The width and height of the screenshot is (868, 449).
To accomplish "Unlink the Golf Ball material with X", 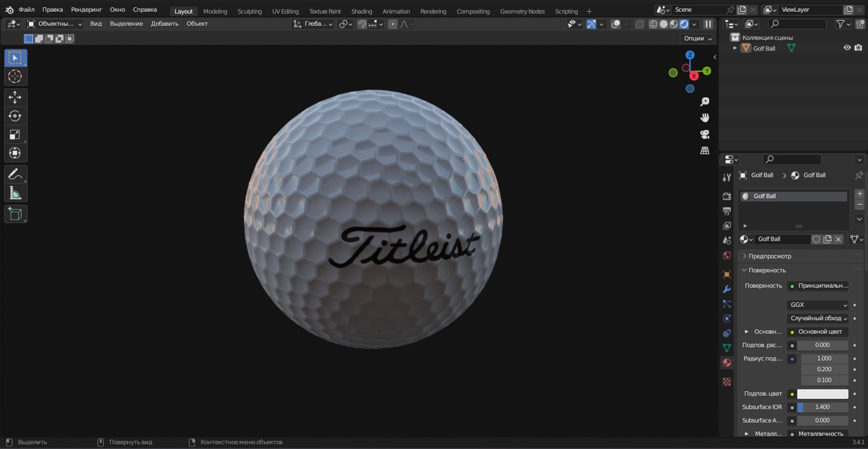I will pos(838,239).
